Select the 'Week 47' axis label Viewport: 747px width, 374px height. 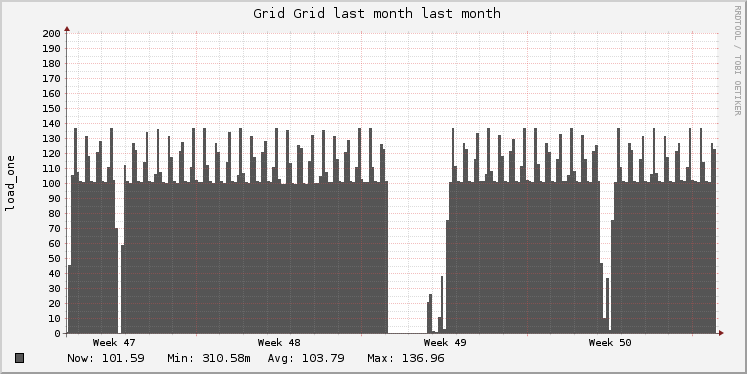coord(114,343)
